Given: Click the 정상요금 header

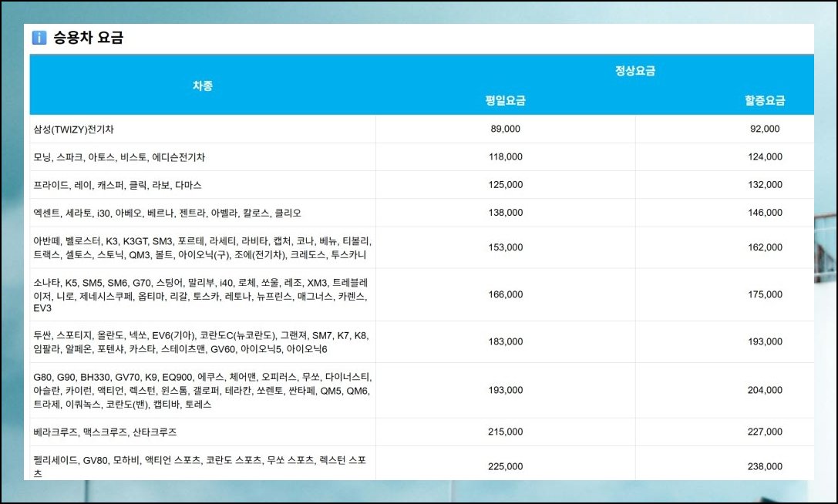Looking at the screenshot, I should click(635, 71).
